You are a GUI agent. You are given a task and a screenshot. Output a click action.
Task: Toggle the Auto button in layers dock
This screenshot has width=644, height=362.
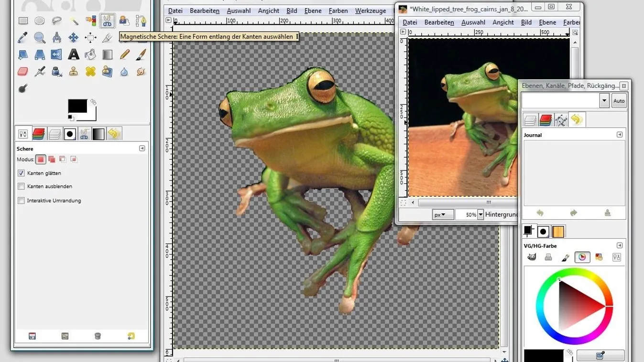point(619,101)
